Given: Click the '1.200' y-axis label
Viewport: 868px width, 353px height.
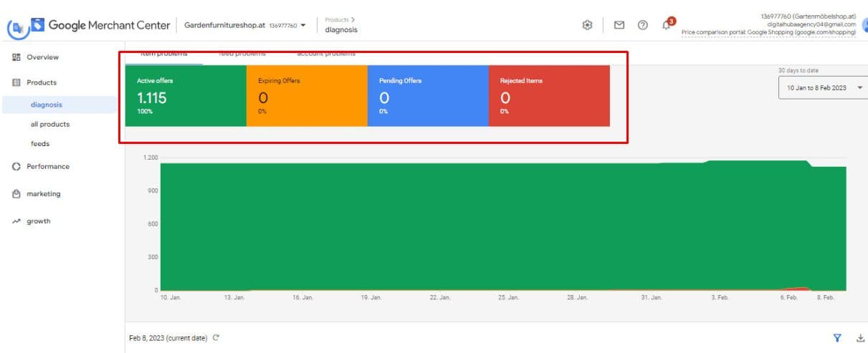Looking at the screenshot, I should 151,158.
